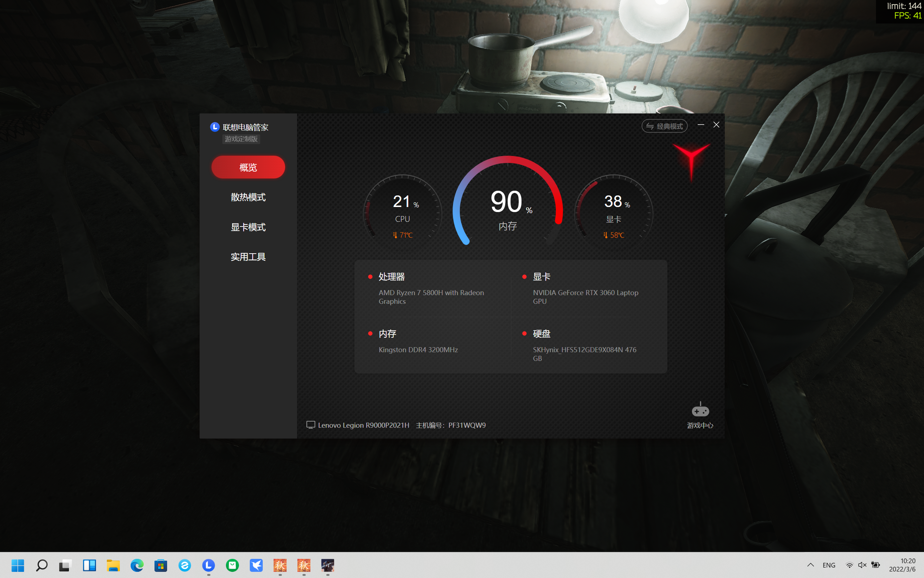The height and width of the screenshot is (578, 924).
Task: Open the 概览 overview tab
Action: [248, 167]
